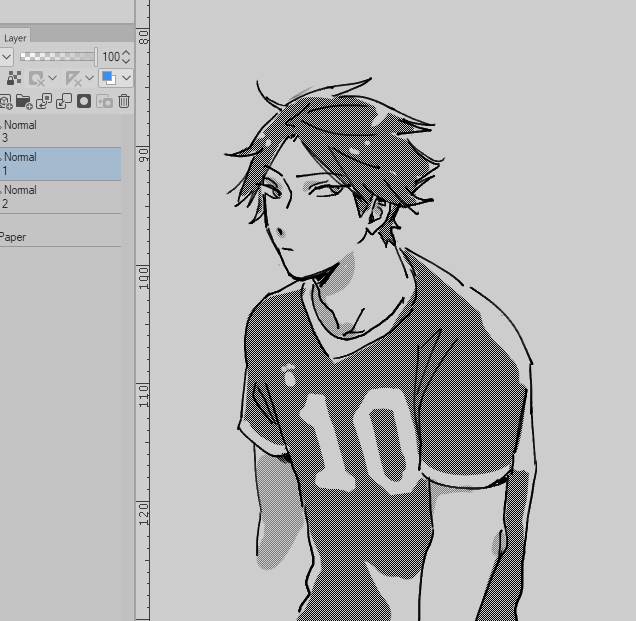Select the layer named 3
Viewport: 636px width, 621px height.
pyautogui.click(x=60, y=131)
